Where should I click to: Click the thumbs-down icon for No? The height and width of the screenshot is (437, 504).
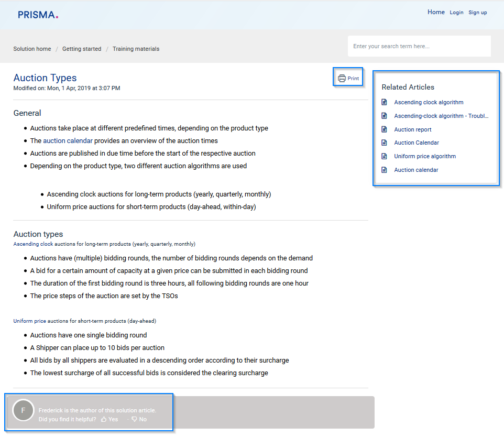(x=134, y=419)
